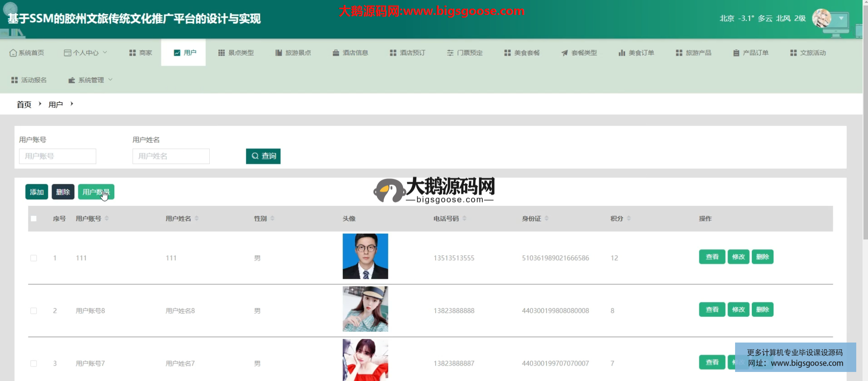The height and width of the screenshot is (381, 868).
Task: Sort by the 积分 column arrows
Action: (629, 219)
